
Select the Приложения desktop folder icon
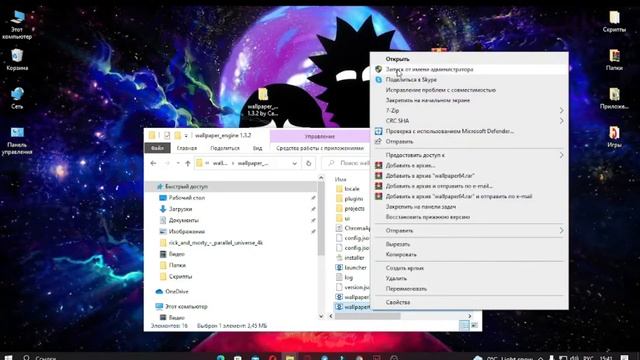pos(614,98)
